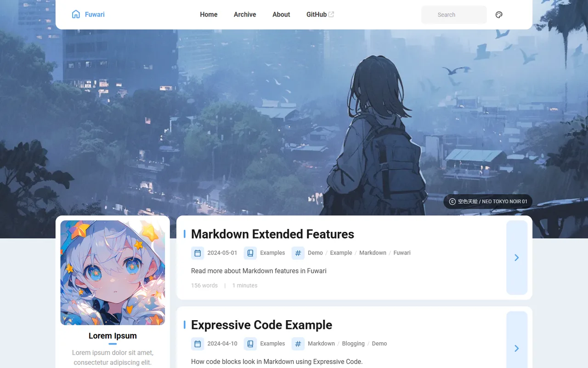Click the 2024-04-10 post date
Image resolution: width=588 pixels, height=368 pixels.
point(222,344)
